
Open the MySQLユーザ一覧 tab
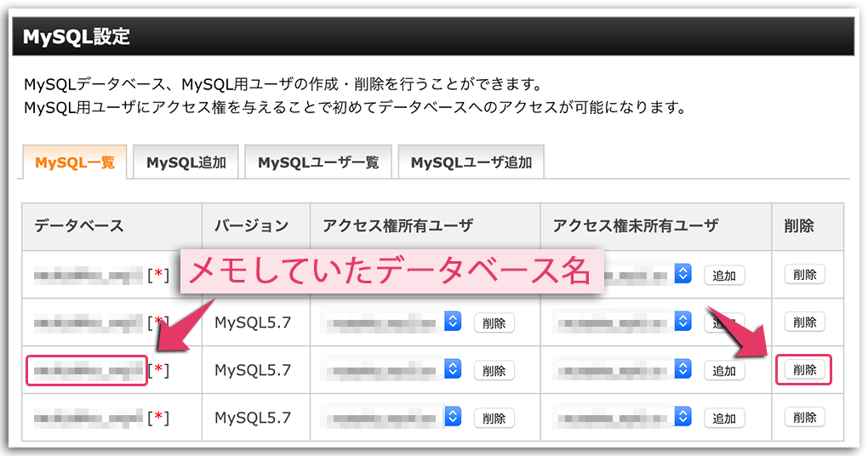(318, 162)
